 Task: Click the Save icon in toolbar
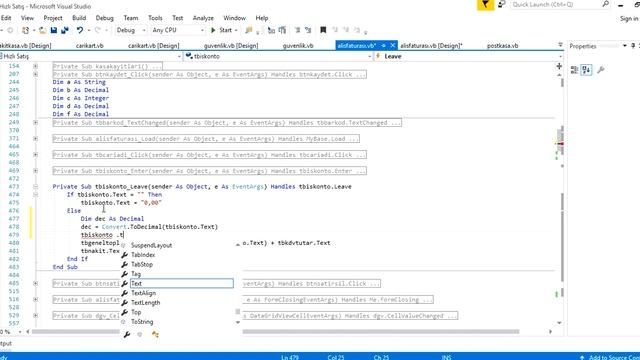click(x=54, y=30)
